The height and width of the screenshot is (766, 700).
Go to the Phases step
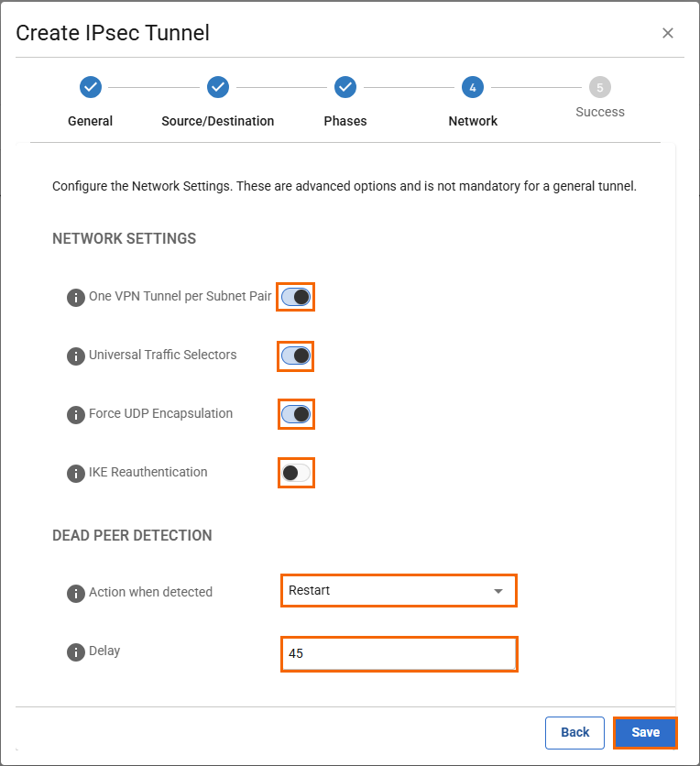(345, 87)
